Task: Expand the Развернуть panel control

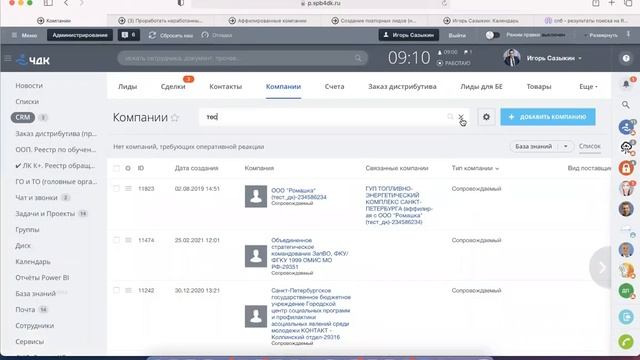Action: pos(601,36)
